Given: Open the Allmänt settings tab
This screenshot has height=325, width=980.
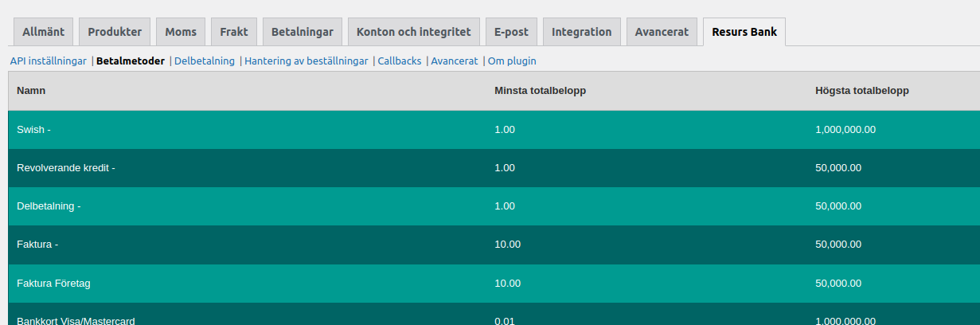Looking at the screenshot, I should tap(44, 33).
